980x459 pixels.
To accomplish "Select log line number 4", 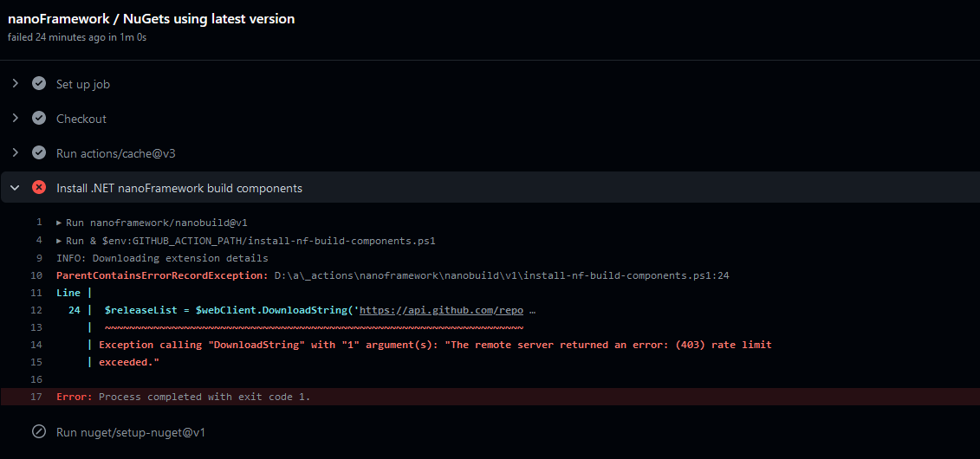I will [x=39, y=241].
